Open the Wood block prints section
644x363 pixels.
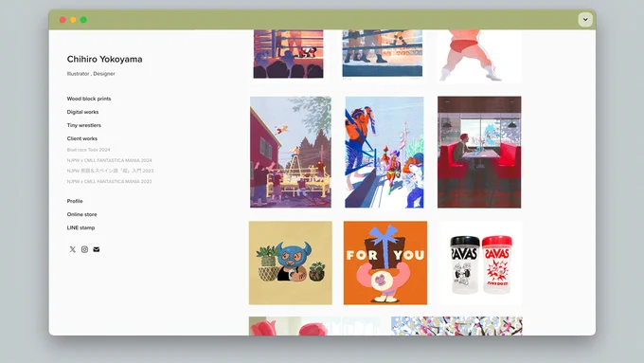89,99
